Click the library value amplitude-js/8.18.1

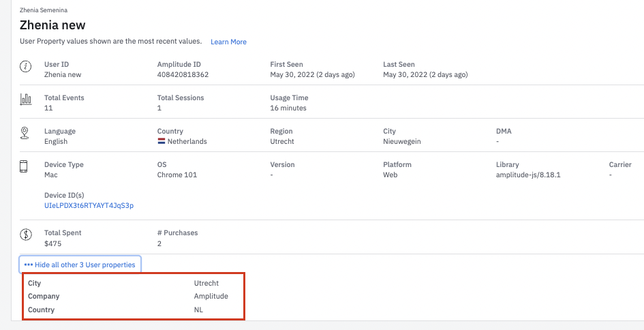pos(530,175)
